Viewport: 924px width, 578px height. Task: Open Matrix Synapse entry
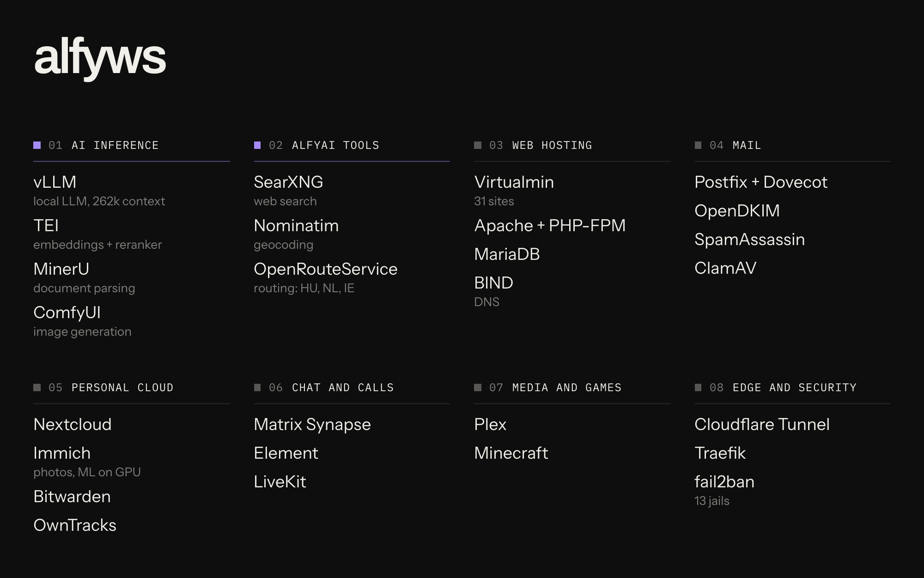coord(312,424)
